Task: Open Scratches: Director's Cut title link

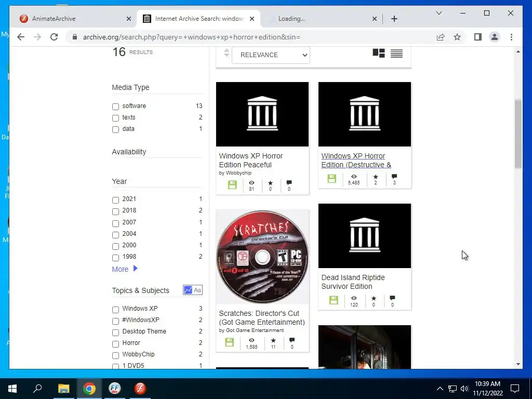Action: (x=262, y=317)
